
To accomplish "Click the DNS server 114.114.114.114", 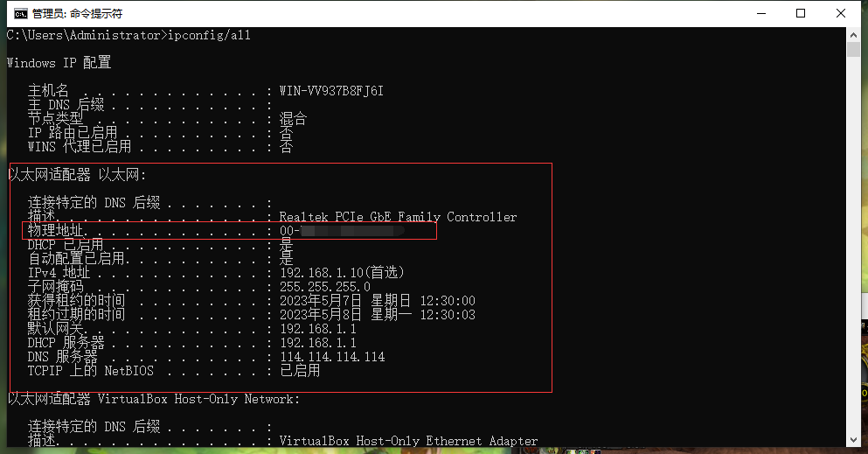I will click(x=332, y=357).
